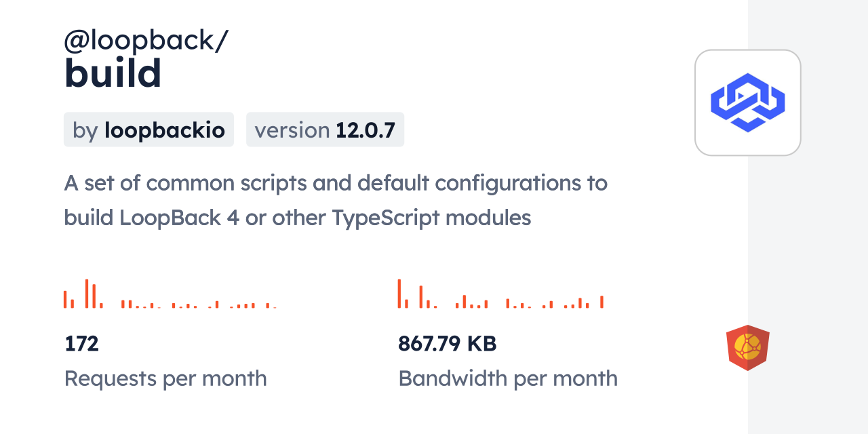Image resolution: width=868 pixels, height=434 pixels.
Task: Click the tallest bar in the requests chart
Action: point(87,294)
